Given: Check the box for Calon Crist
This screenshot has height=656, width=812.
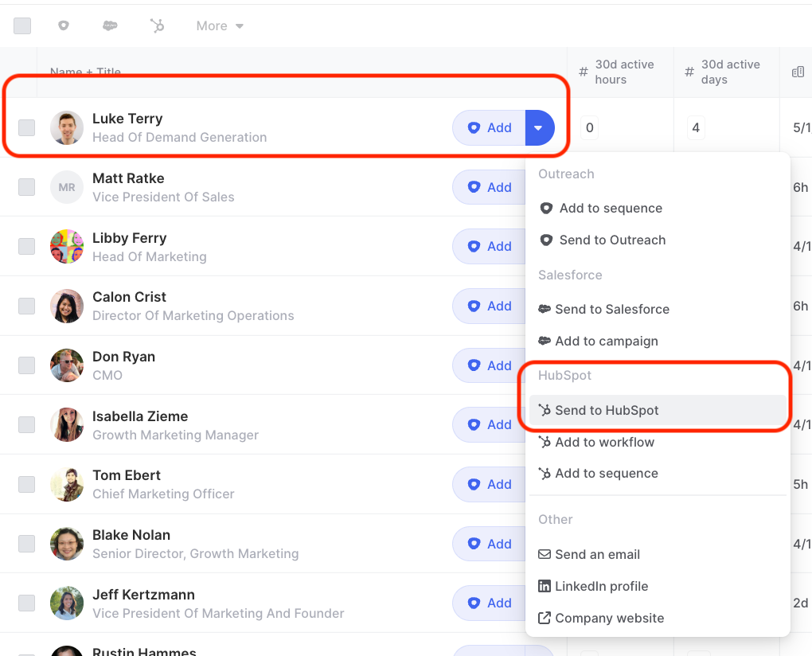Looking at the screenshot, I should click(x=27, y=306).
